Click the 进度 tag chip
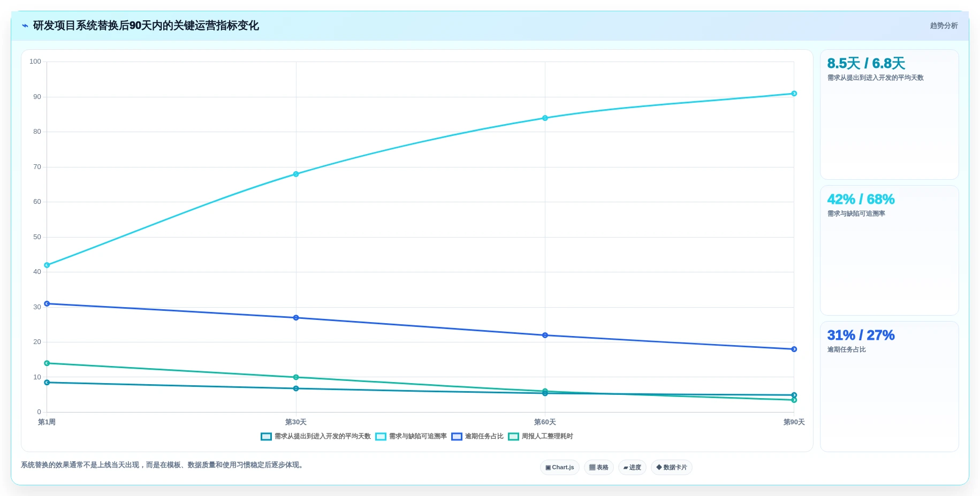 [x=632, y=468]
